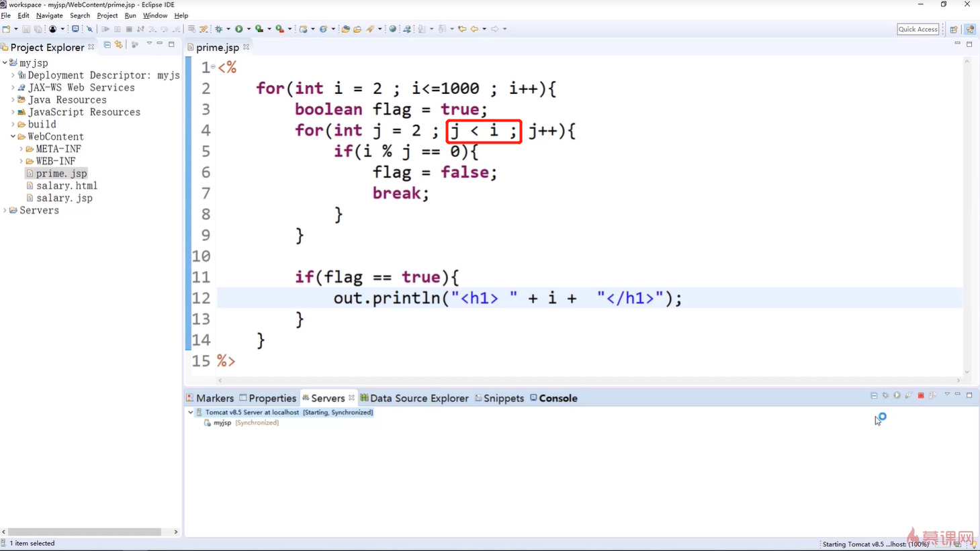Open Debug button dropdown arrow
This screenshot has width=980, height=551.
[x=228, y=29]
